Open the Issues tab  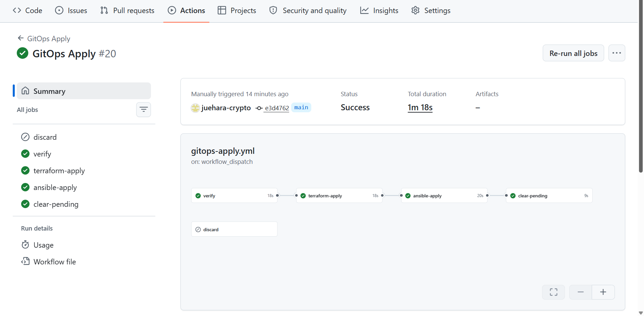[x=71, y=10]
